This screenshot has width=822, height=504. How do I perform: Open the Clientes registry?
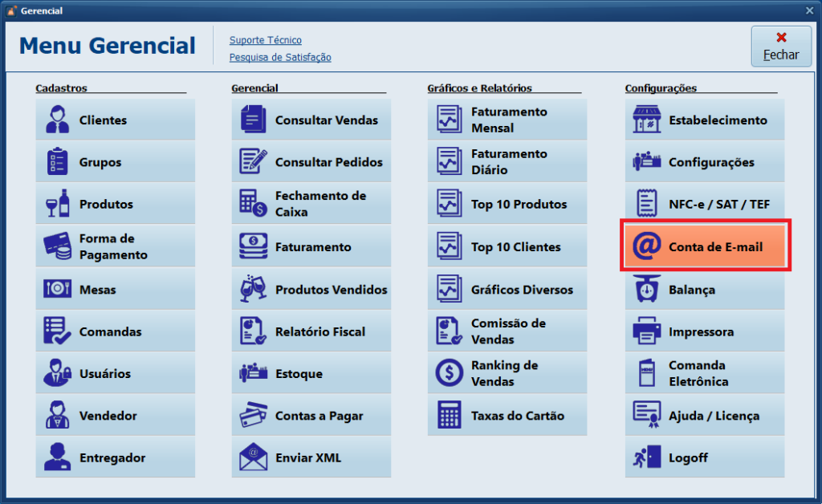(x=115, y=120)
